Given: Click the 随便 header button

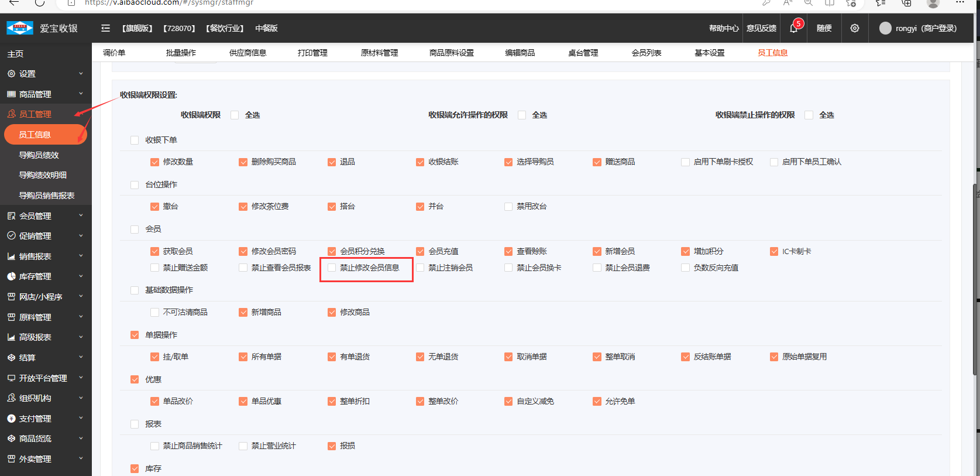Looking at the screenshot, I should click(824, 28).
